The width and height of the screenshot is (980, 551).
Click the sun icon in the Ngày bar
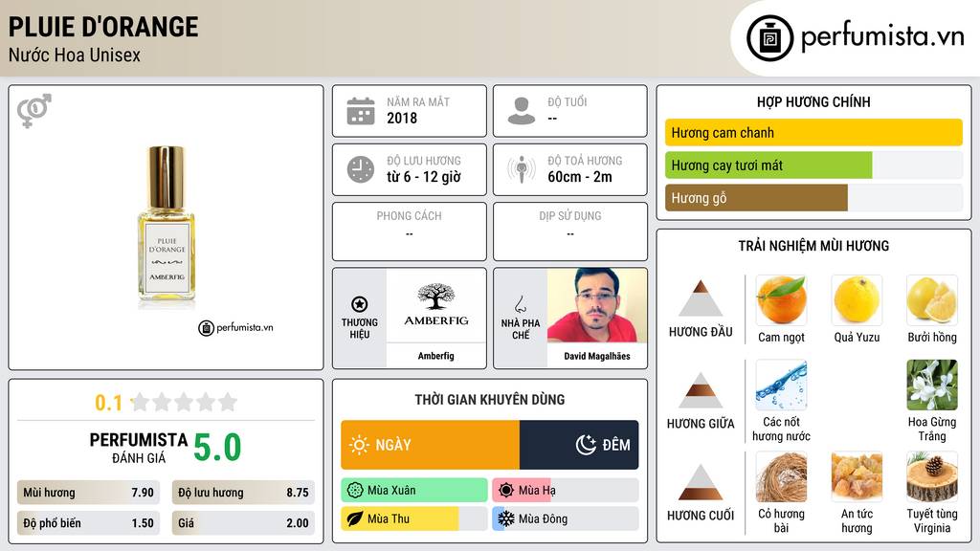point(360,445)
